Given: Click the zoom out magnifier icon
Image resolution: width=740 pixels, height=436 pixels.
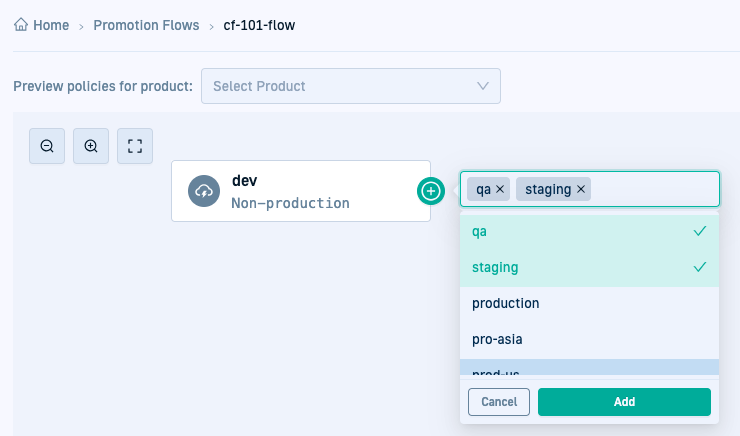Looking at the screenshot, I should 47,146.
